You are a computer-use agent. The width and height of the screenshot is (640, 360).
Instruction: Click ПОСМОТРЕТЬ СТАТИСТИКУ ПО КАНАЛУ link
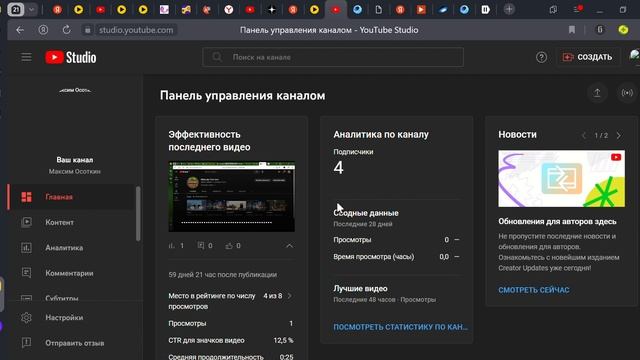[x=400, y=327]
